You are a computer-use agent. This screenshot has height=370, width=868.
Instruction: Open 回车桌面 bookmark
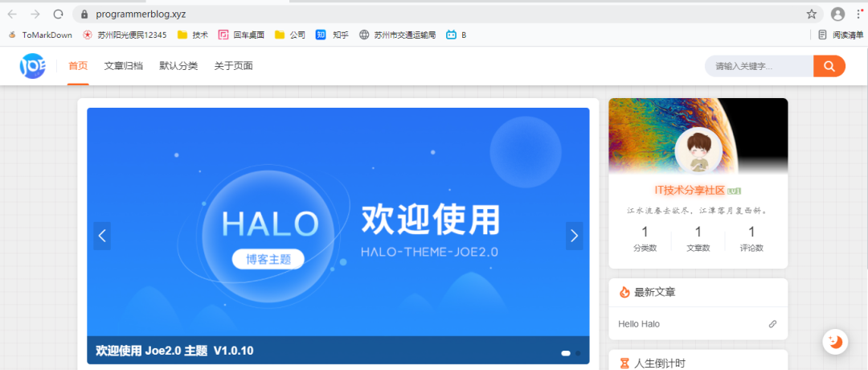241,35
